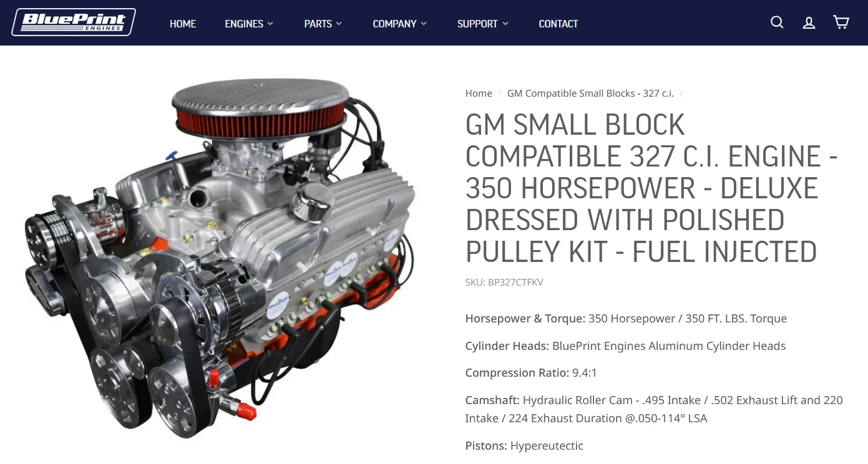Expand the Company dropdown menu
This screenshot has width=868, height=464.
(400, 24)
